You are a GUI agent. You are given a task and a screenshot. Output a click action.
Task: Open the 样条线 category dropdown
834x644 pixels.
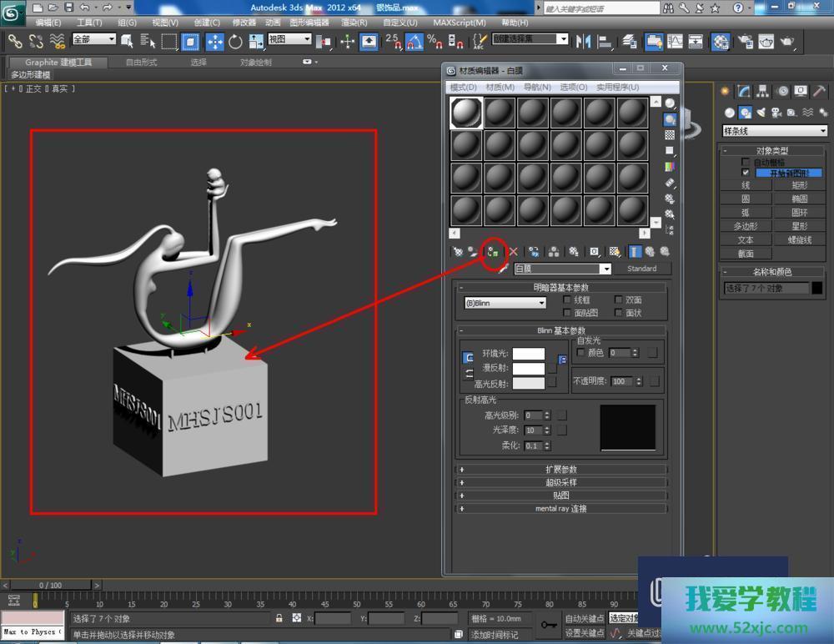(775, 131)
